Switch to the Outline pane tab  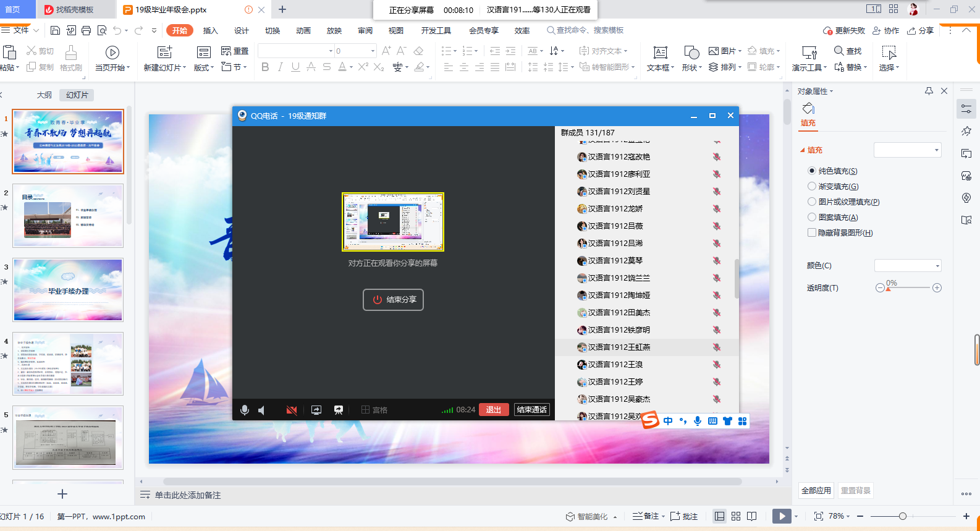pos(44,95)
